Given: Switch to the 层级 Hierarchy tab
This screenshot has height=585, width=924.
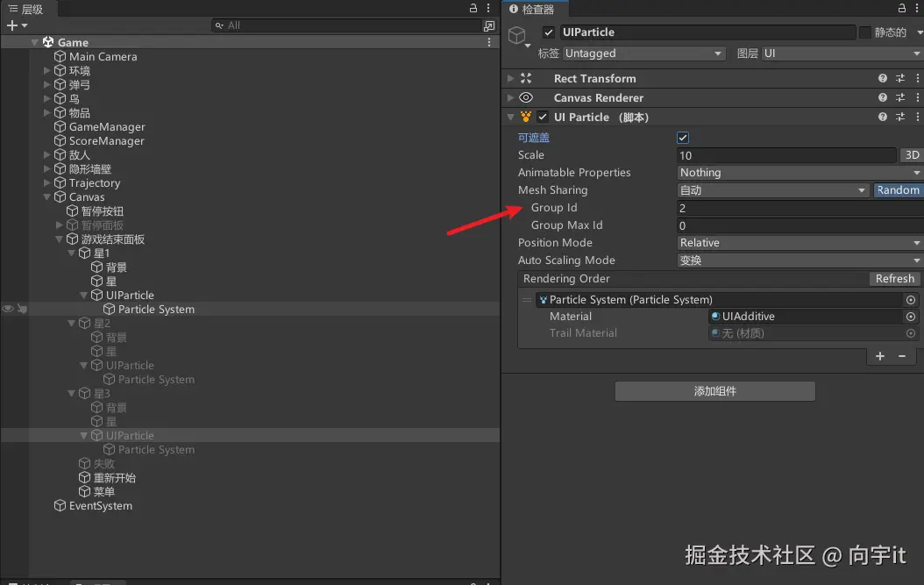Looking at the screenshot, I should 26,9.
